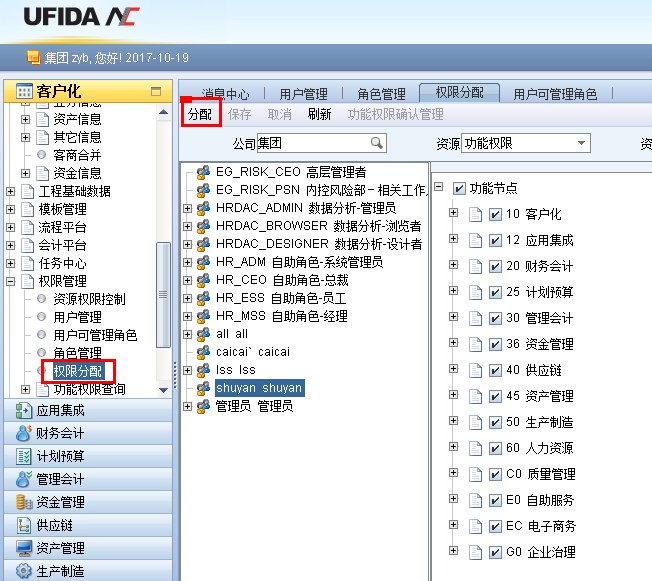Toggle the 50 生产制造 checkbox
Image resolution: width=652 pixels, height=581 pixels.
click(x=495, y=423)
